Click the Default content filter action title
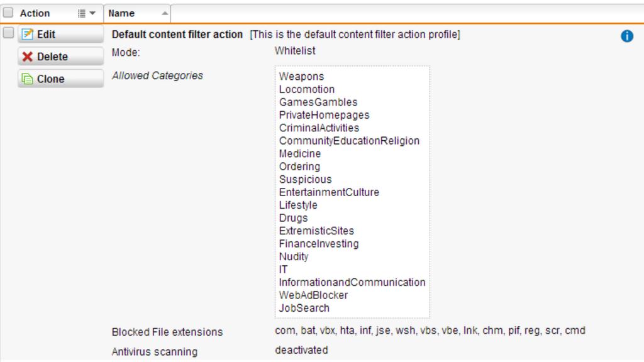644x362 pixels. [x=177, y=35]
